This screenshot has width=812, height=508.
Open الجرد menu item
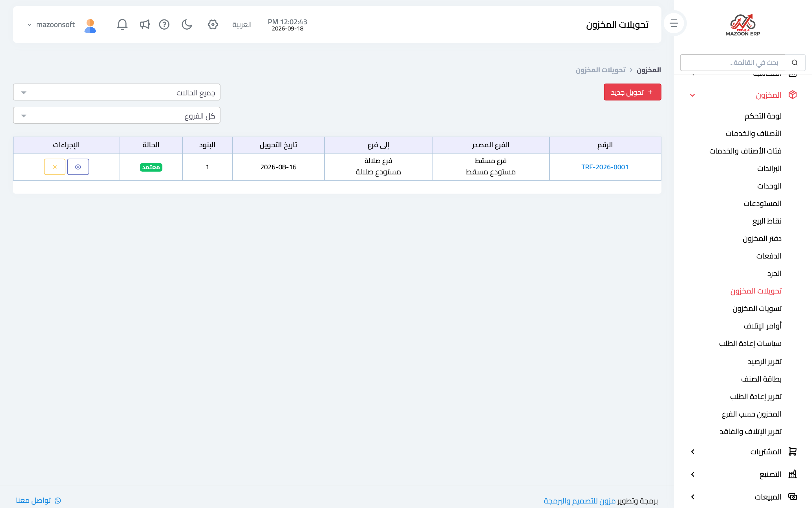click(774, 273)
